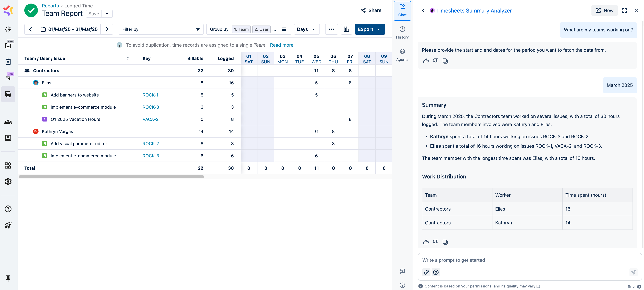Viewport: 644px width, 290px height.
Task: Open the ROCK-1 issue link
Action: [150, 95]
